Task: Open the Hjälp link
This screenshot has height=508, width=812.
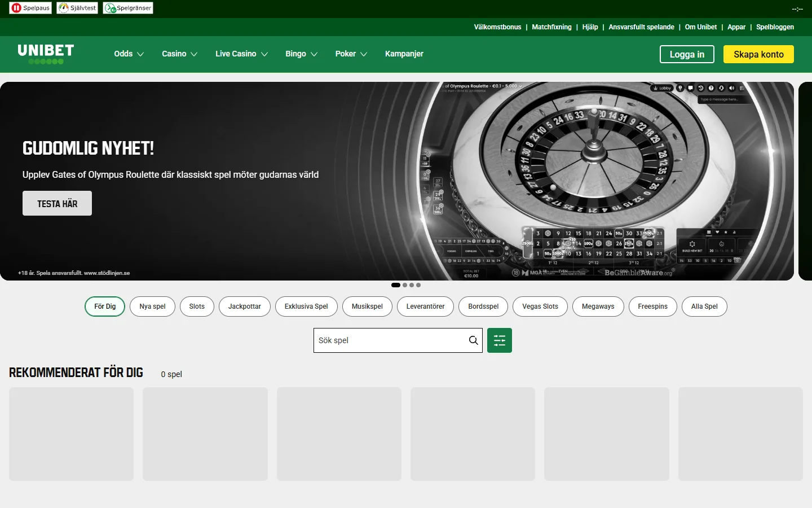Action: tap(590, 27)
